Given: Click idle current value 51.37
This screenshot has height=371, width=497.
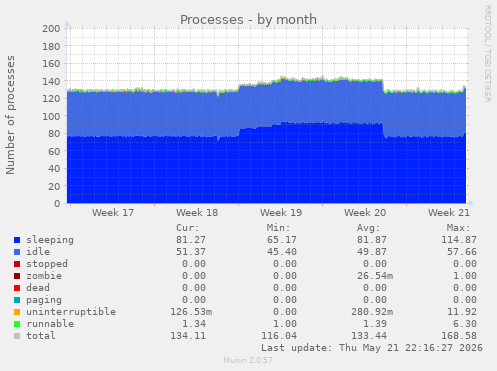Looking at the screenshot, I should [191, 252].
